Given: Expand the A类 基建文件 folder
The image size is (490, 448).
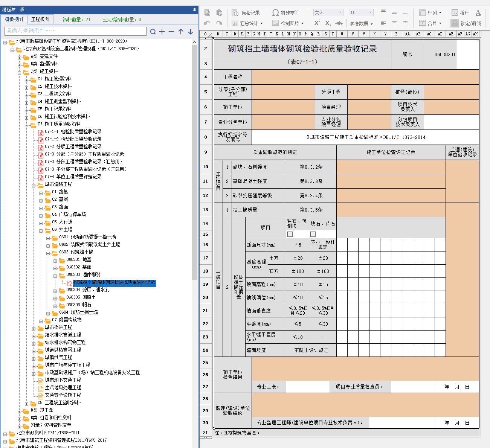Looking at the screenshot, I should (x=20, y=58).
